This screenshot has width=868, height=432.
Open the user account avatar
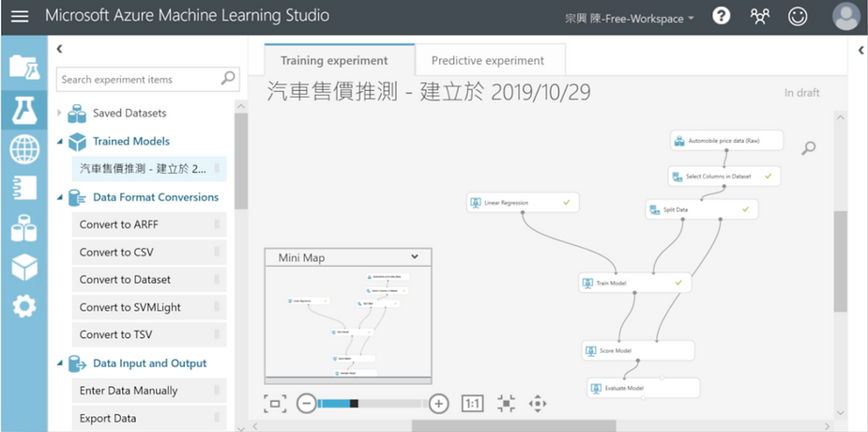tap(846, 17)
